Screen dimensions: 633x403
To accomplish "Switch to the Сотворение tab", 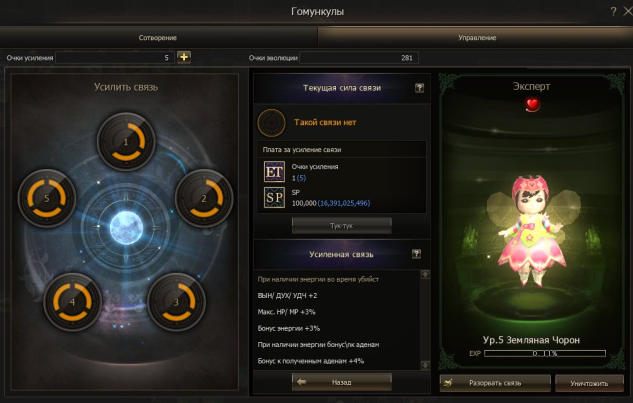I will coord(158,38).
